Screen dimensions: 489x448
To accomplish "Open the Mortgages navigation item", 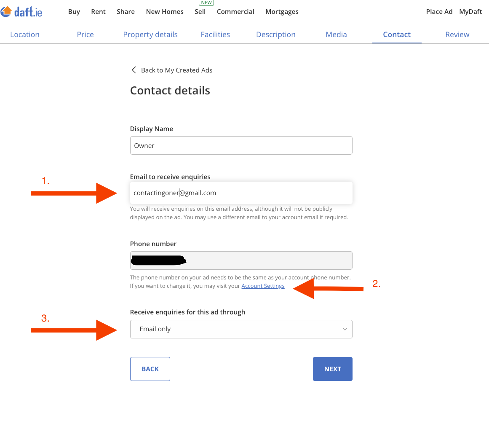I will pos(282,11).
